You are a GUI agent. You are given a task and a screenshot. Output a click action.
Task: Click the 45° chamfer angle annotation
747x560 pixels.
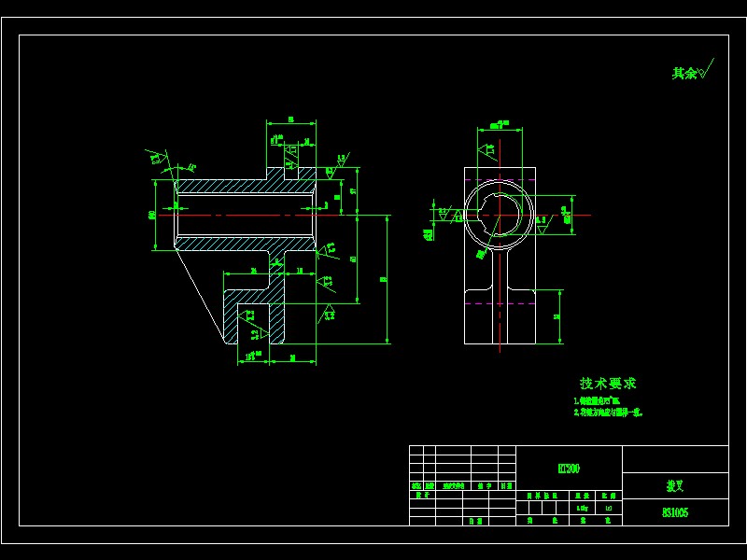tap(191, 167)
